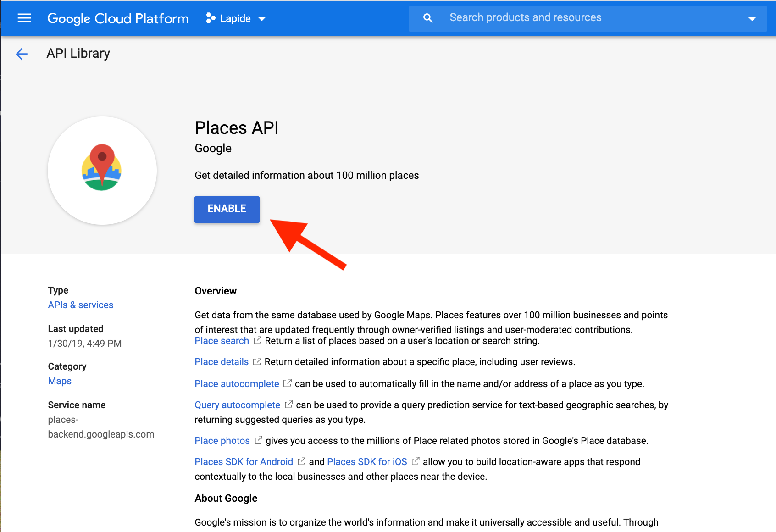Select the Maps category link
Screen dimensions: 776x532
click(59, 381)
